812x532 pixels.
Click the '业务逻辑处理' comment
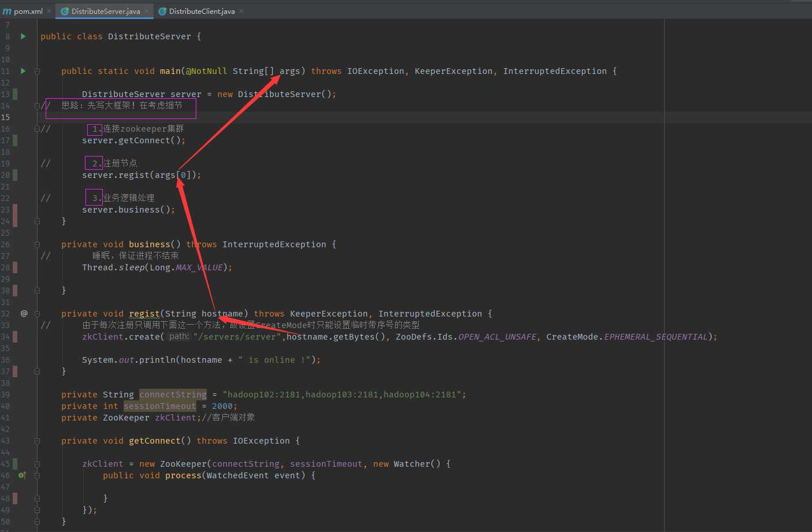129,198
